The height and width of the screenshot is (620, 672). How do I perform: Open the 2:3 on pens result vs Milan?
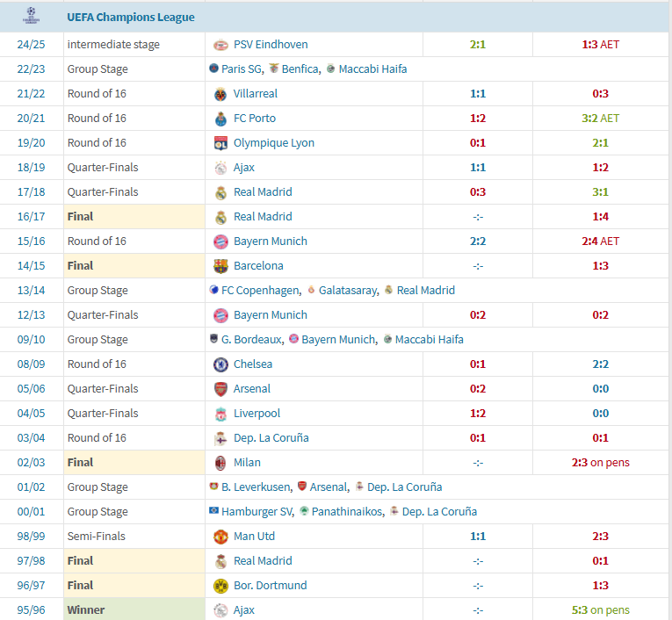pos(601,462)
